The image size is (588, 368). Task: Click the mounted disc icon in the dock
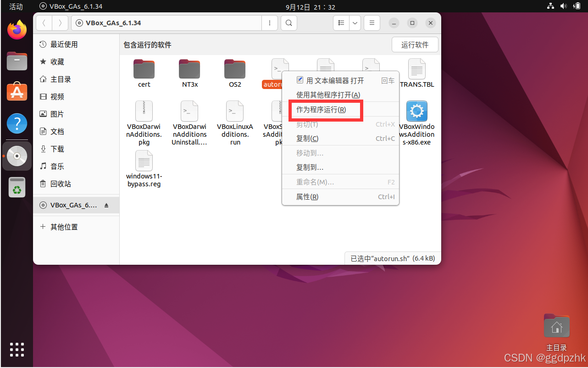click(17, 156)
